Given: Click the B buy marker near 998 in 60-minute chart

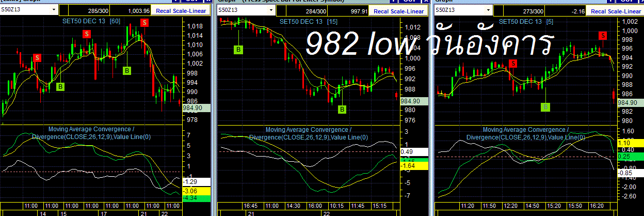Looking at the screenshot, I should coord(127,71).
